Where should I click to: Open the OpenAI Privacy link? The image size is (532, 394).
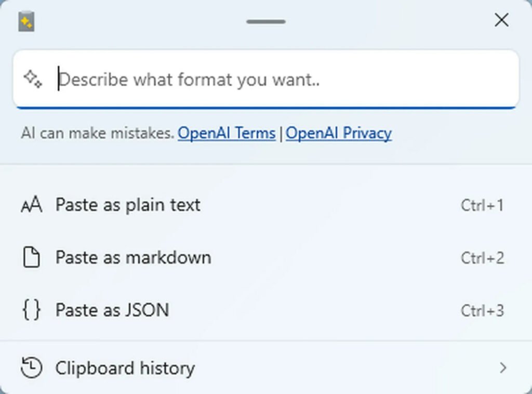[x=339, y=134]
